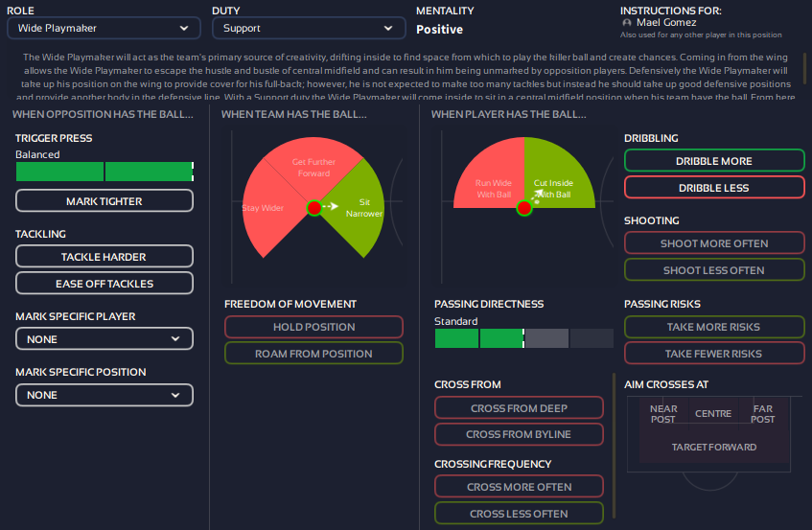Click the Wide Playmaker role description text
812x530 pixels.
coord(406,77)
